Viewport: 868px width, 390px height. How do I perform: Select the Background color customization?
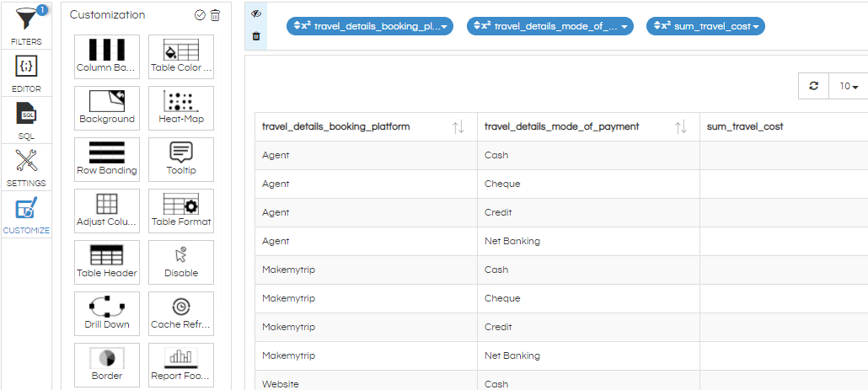click(107, 109)
